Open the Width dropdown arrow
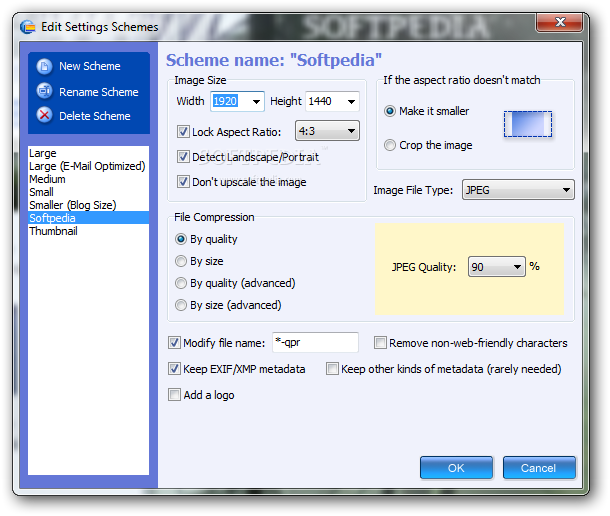This screenshot has height=516, width=610. tap(256, 102)
